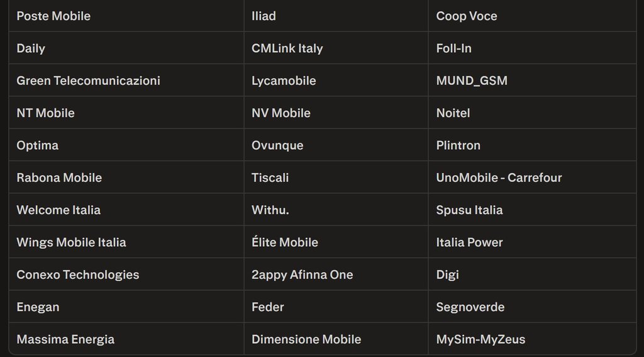Select the Conexo Technologies cell
644x357 pixels.
(x=77, y=275)
